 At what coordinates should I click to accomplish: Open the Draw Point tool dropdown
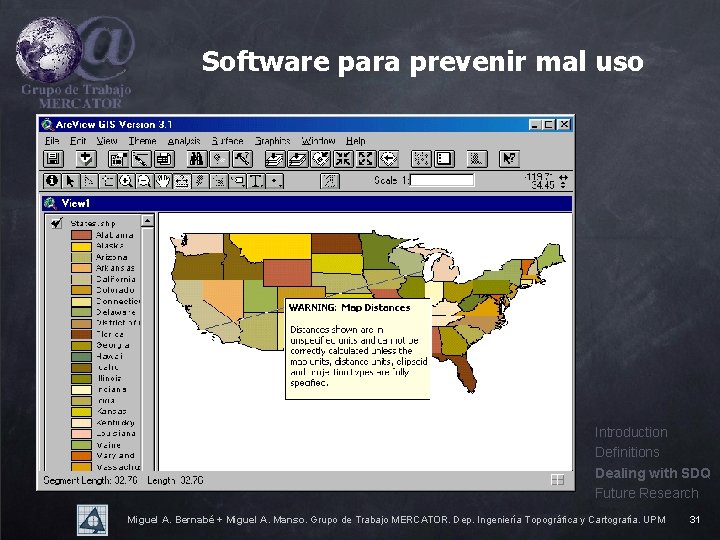coord(275,181)
